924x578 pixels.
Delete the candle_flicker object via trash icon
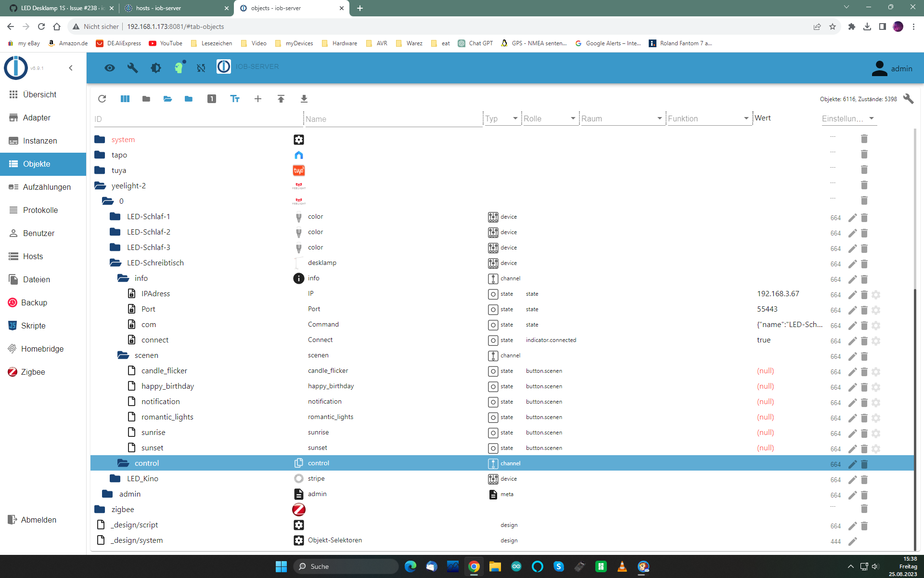click(x=864, y=372)
